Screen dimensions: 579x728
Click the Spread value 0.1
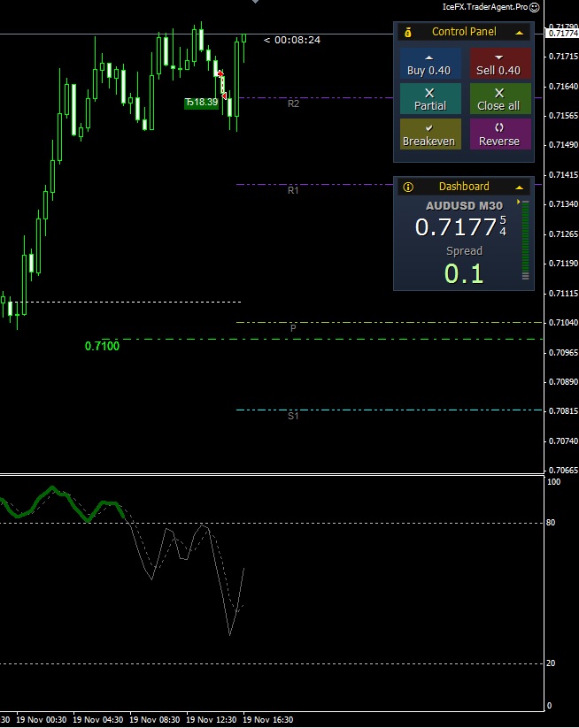(464, 273)
